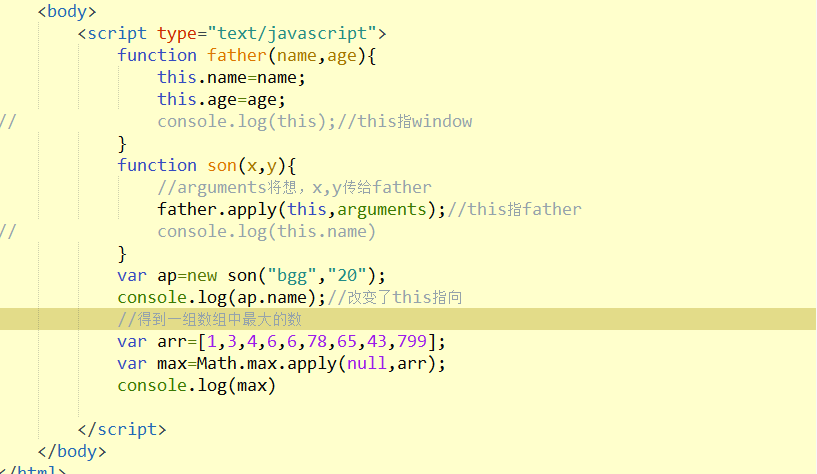
Task: Click the script type="text/javascript" line
Action: (232, 33)
